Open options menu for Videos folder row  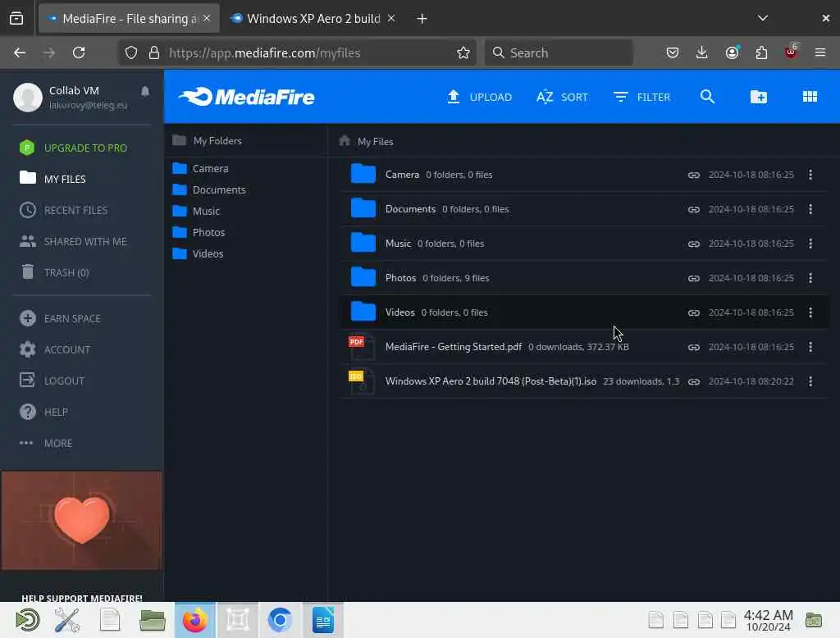click(810, 312)
